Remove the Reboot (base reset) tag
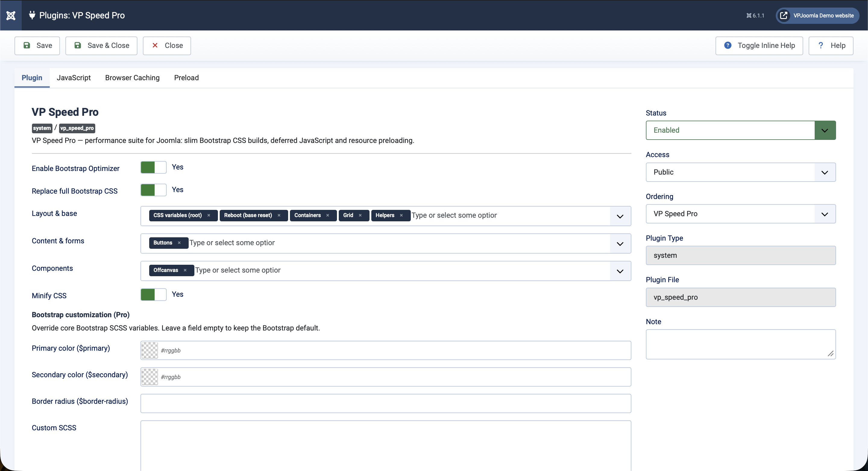This screenshot has width=868, height=471. tap(279, 215)
